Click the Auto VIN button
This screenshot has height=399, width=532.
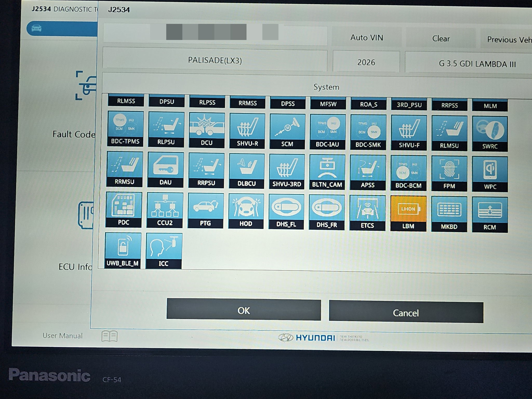point(367,38)
